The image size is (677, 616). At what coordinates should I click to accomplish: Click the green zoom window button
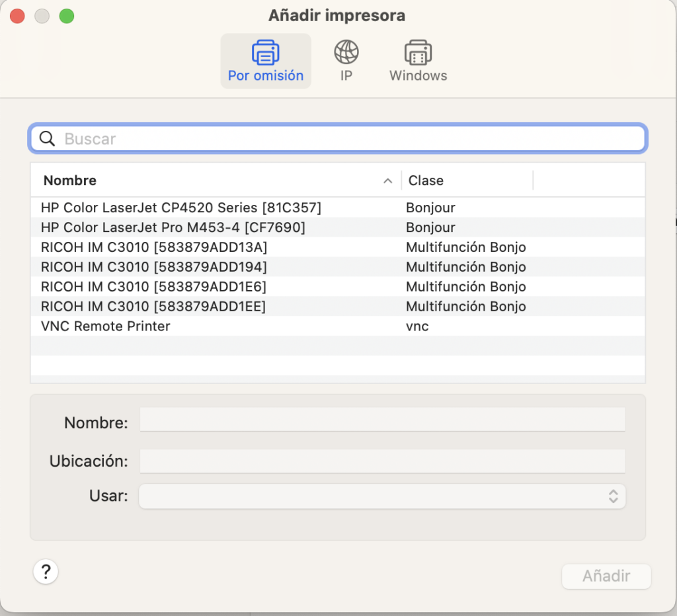tap(67, 17)
